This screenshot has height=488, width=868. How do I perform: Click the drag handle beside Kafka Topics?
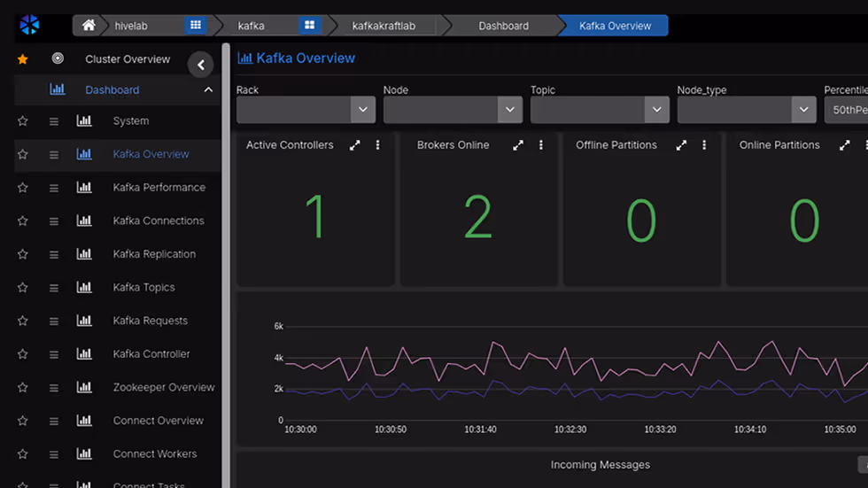coord(54,288)
